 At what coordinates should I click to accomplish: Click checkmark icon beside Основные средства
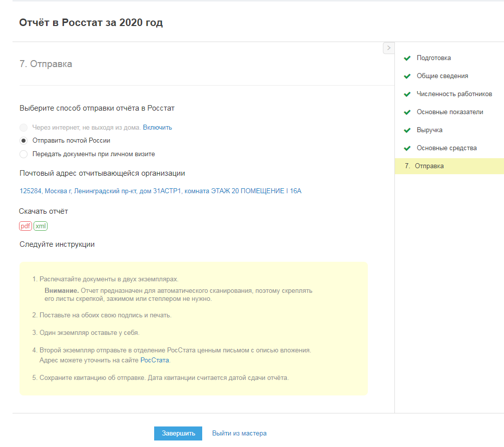click(x=407, y=148)
